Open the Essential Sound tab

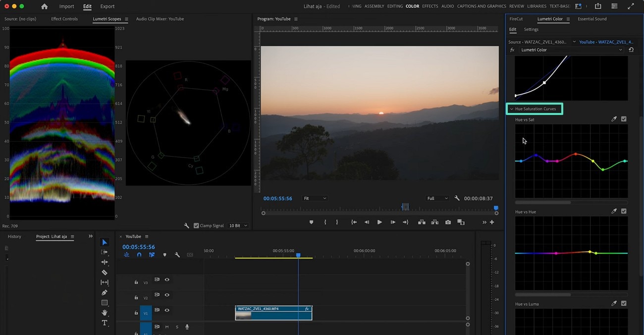tap(592, 19)
